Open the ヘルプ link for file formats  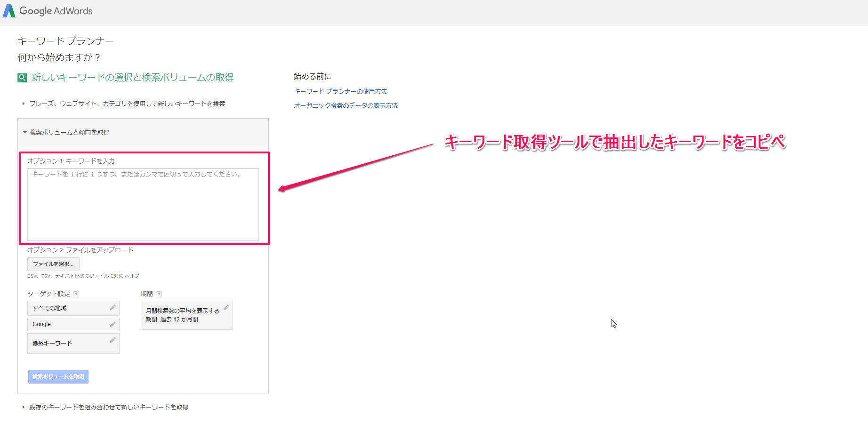[x=132, y=276]
